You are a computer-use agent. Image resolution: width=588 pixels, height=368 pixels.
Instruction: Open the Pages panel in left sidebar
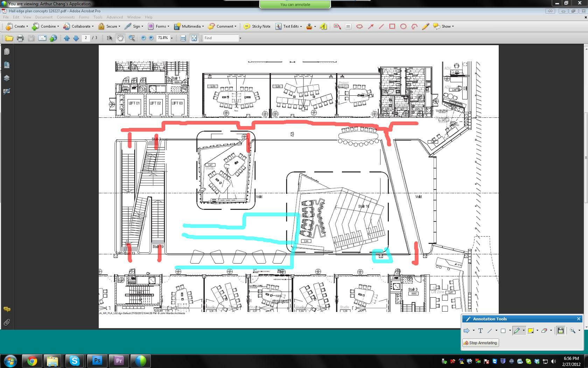[7, 52]
